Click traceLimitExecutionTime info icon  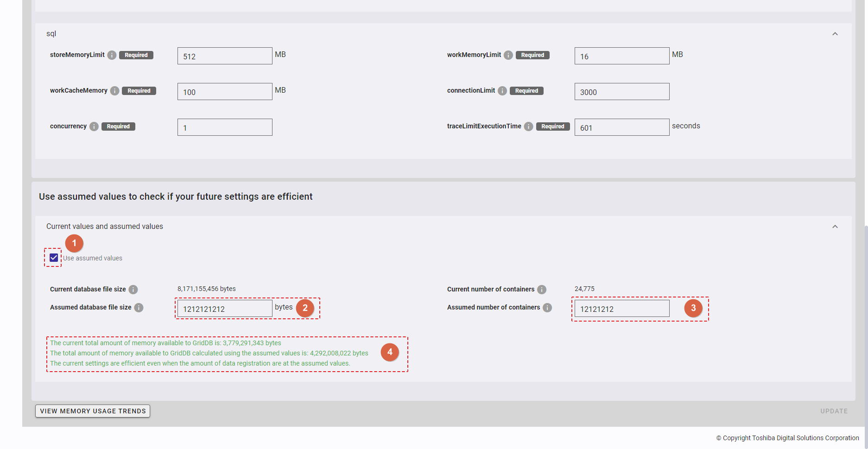point(529,126)
